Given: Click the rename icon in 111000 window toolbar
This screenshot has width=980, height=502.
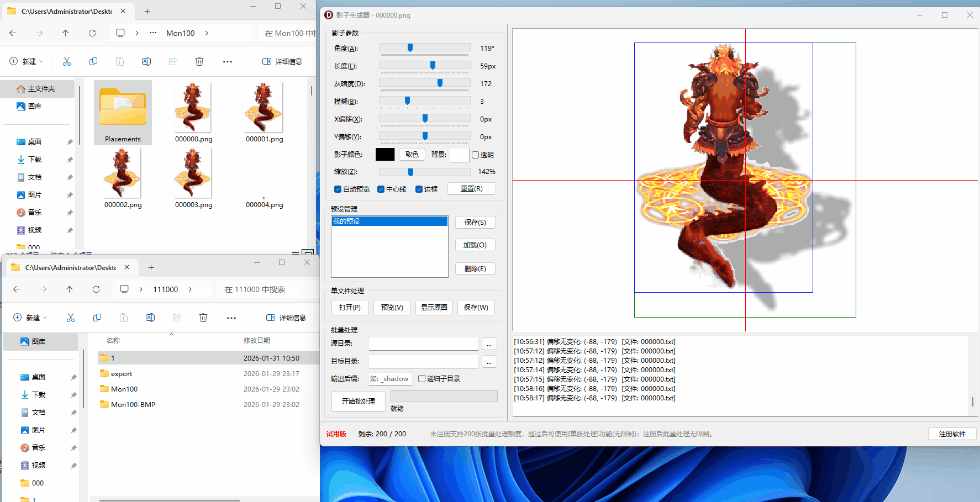Looking at the screenshot, I should tap(150, 318).
